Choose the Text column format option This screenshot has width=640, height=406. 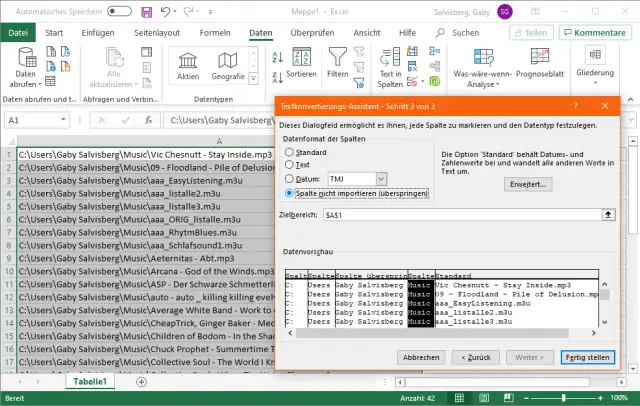coord(290,165)
